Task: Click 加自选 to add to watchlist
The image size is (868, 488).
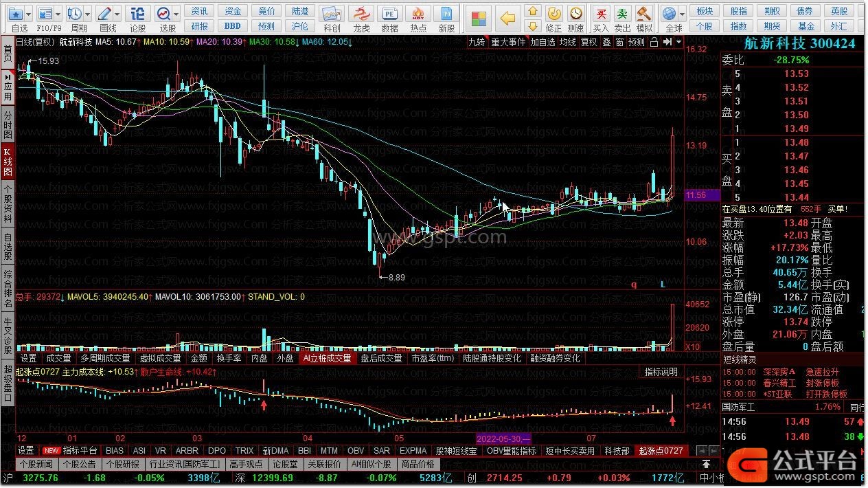Action: click(x=542, y=42)
